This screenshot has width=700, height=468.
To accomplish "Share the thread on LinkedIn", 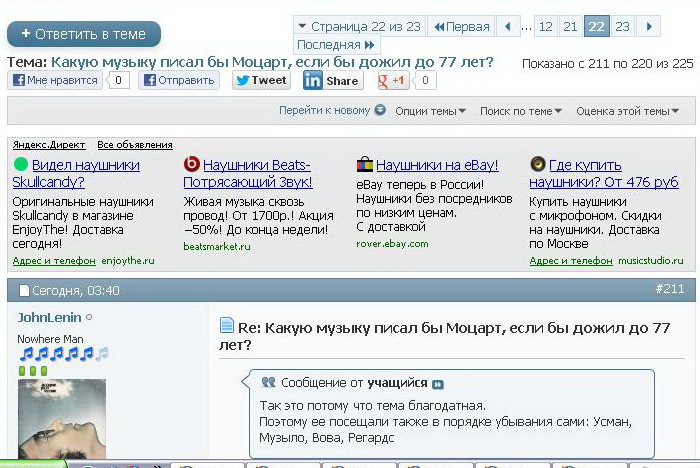I will (332, 81).
